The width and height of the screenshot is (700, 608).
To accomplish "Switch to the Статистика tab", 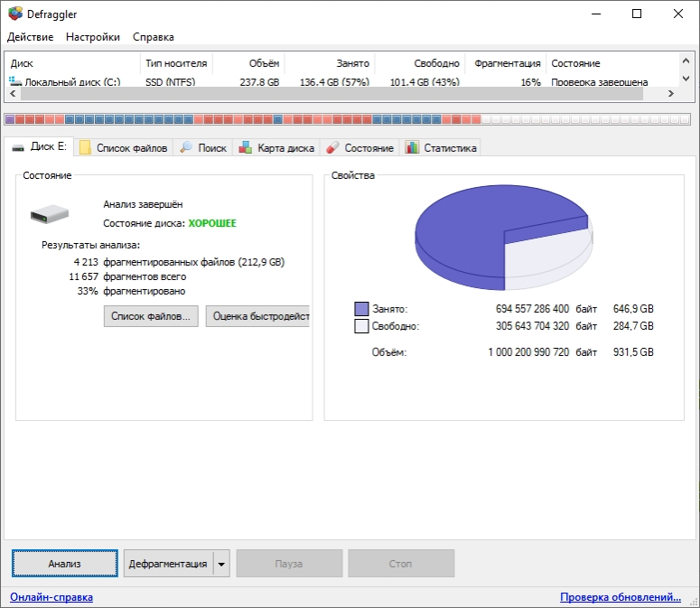I will [x=441, y=148].
